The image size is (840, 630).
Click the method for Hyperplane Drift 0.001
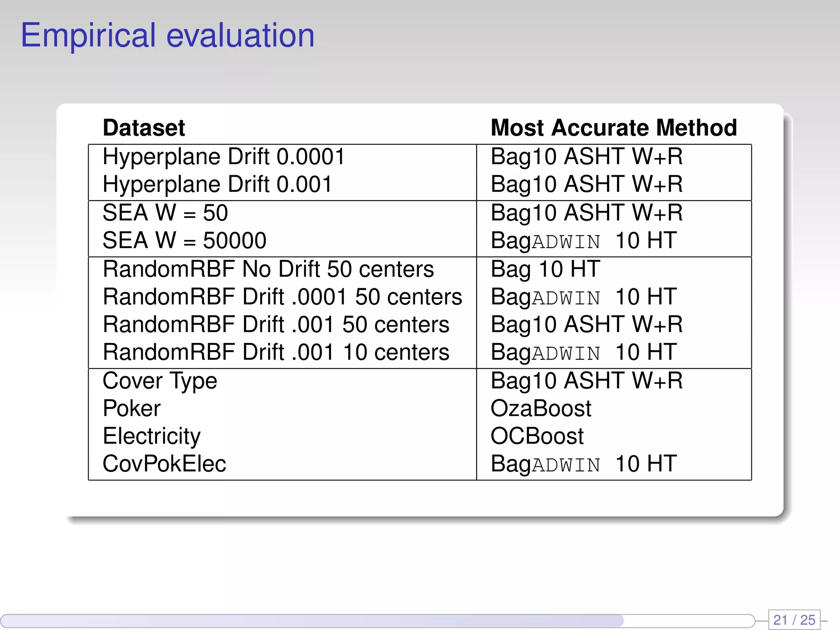587,185
